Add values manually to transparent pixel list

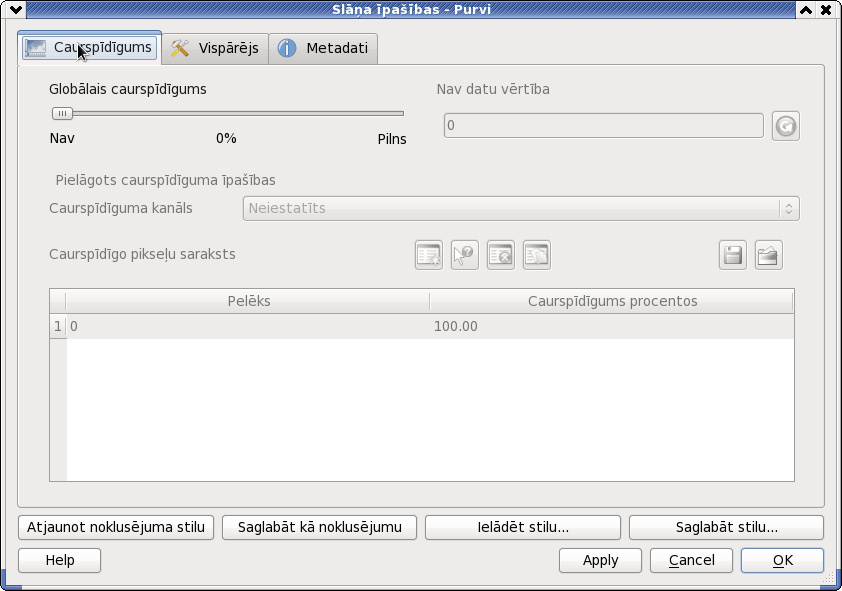click(x=429, y=255)
